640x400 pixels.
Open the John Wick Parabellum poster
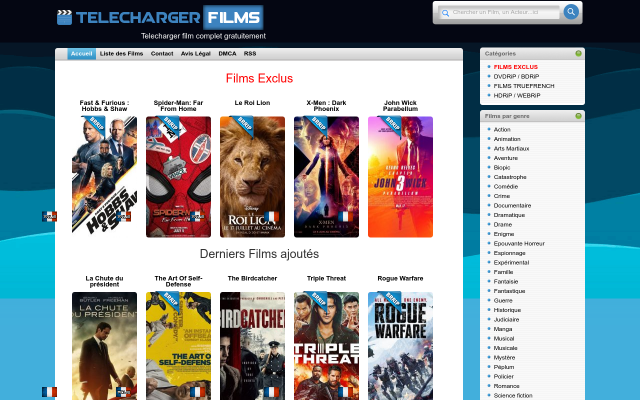pyautogui.click(x=400, y=177)
